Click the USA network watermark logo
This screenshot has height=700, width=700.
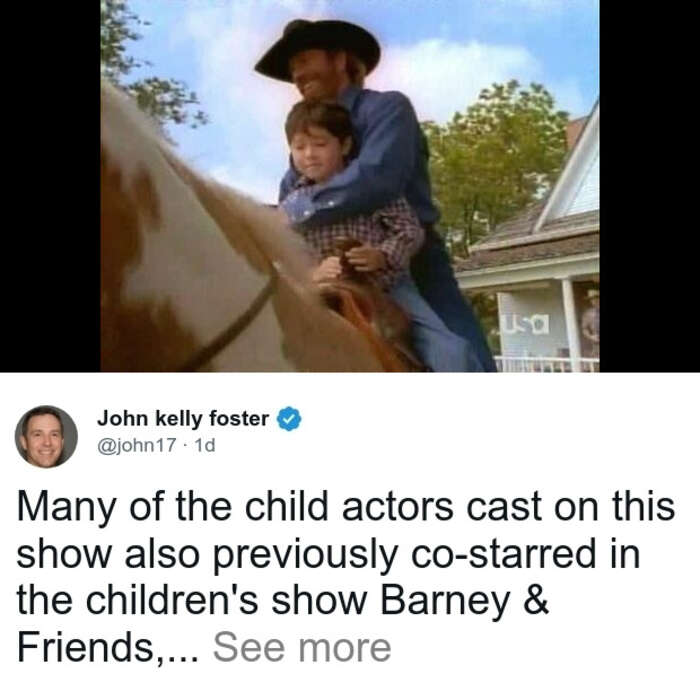[527, 323]
